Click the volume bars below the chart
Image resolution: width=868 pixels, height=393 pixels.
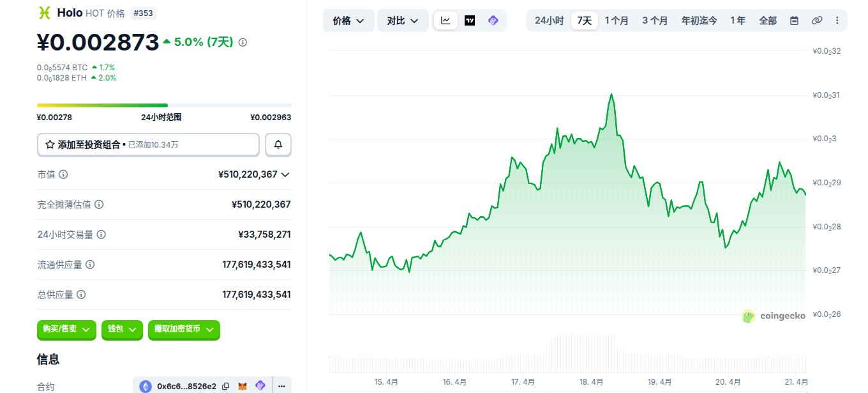568,353
